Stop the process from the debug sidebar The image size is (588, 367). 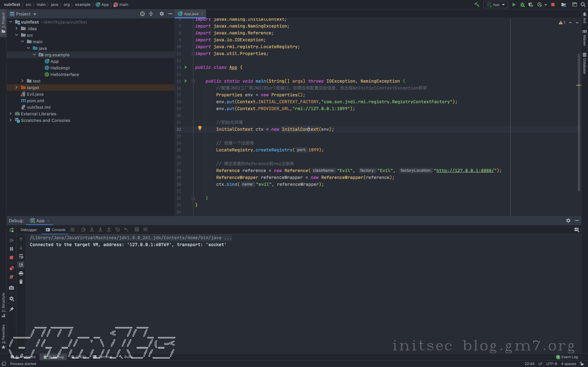11,258
